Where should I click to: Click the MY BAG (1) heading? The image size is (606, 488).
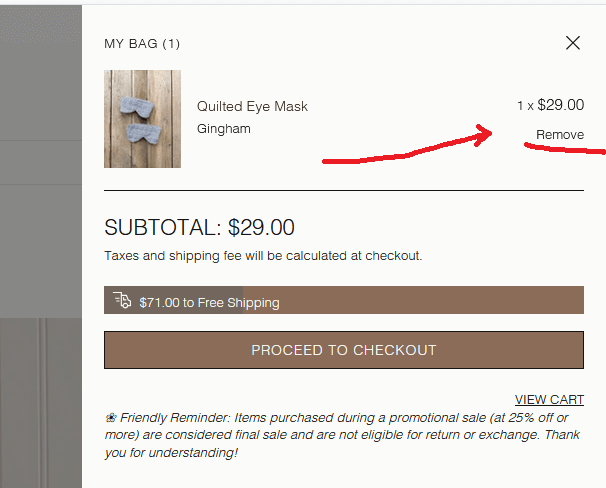[142, 44]
